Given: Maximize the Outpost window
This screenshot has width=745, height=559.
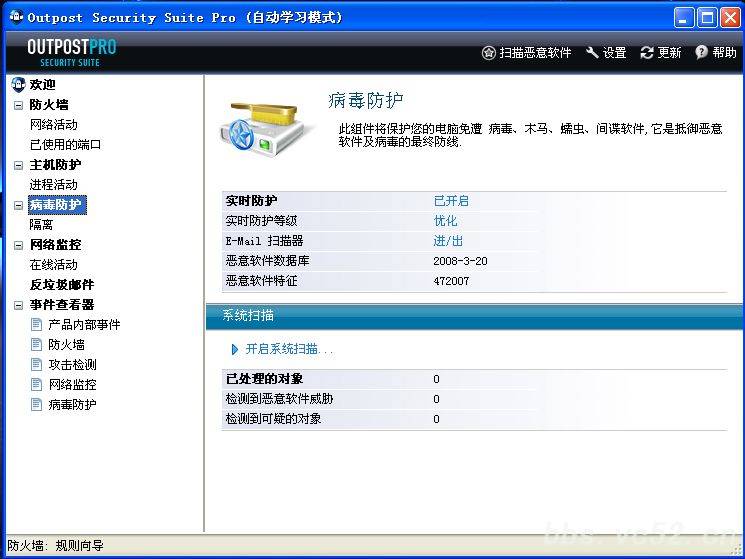Looking at the screenshot, I should 707,18.
